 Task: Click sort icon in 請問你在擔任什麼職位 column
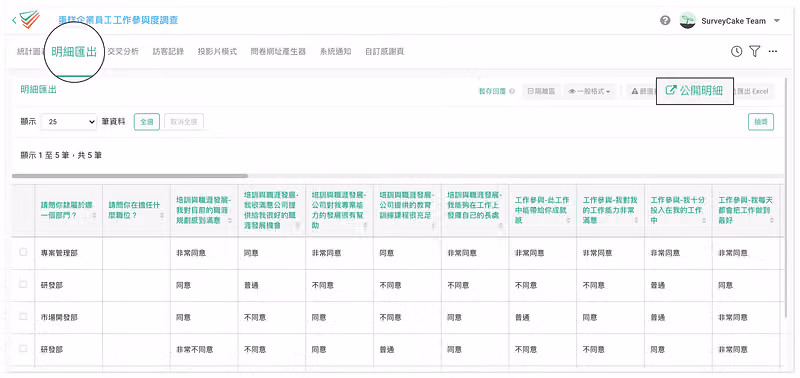pos(162,216)
